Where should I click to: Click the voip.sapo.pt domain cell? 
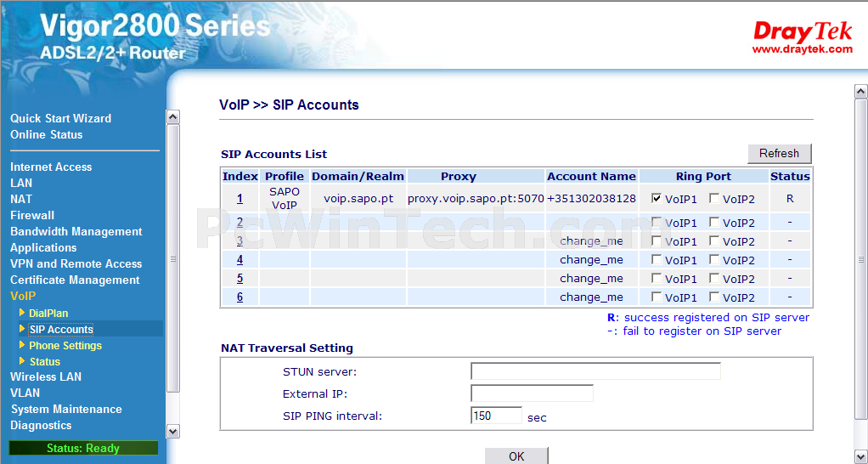tap(358, 198)
